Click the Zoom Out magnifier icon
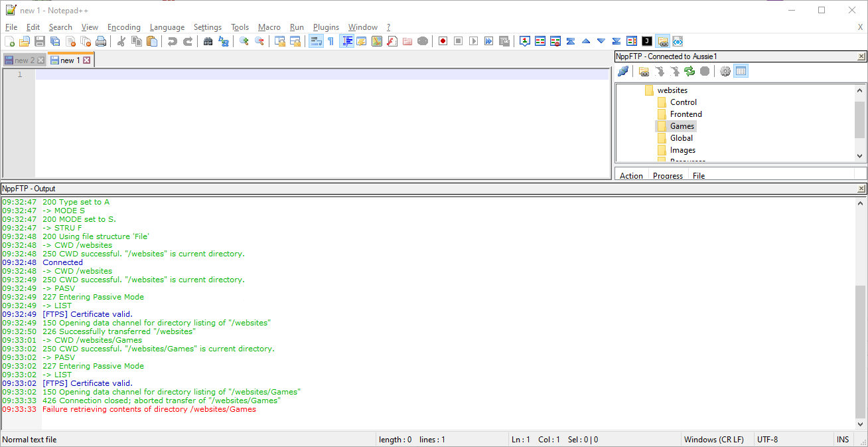This screenshot has height=447, width=868. (259, 41)
